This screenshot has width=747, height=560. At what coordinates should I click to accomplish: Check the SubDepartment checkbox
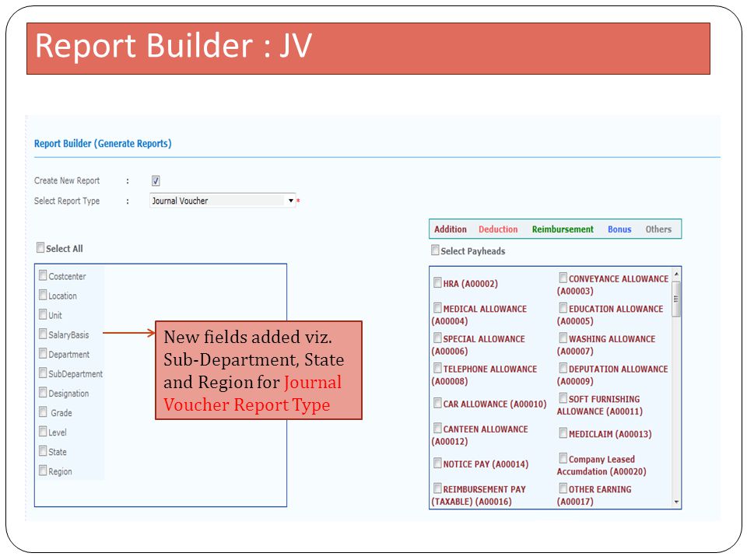[43, 373]
